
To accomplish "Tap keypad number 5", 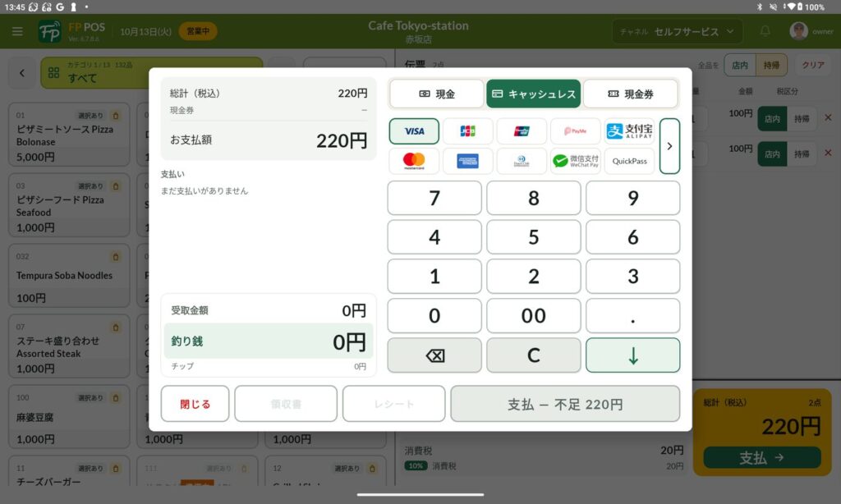I will [534, 237].
